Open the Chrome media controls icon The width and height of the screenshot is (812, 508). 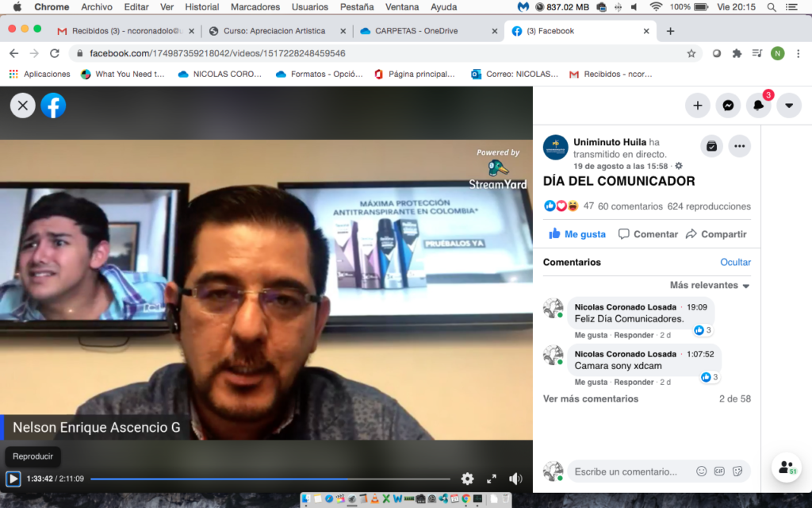click(757, 53)
